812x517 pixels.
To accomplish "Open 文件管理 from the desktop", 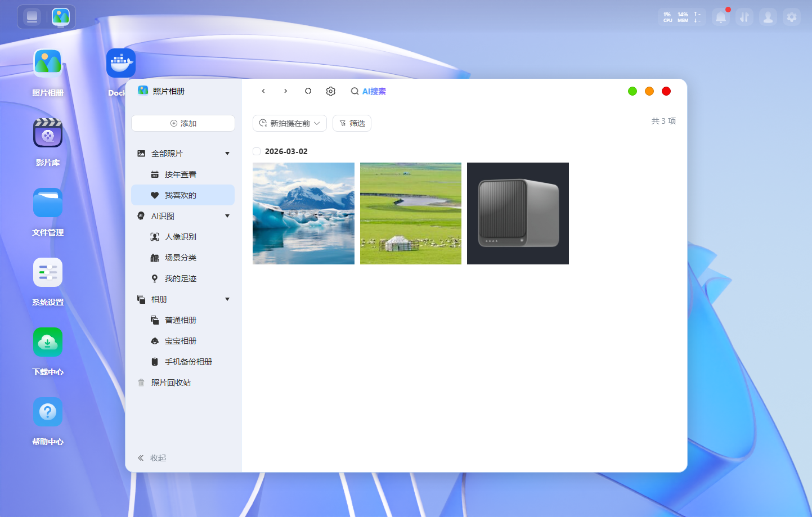I will point(48,203).
